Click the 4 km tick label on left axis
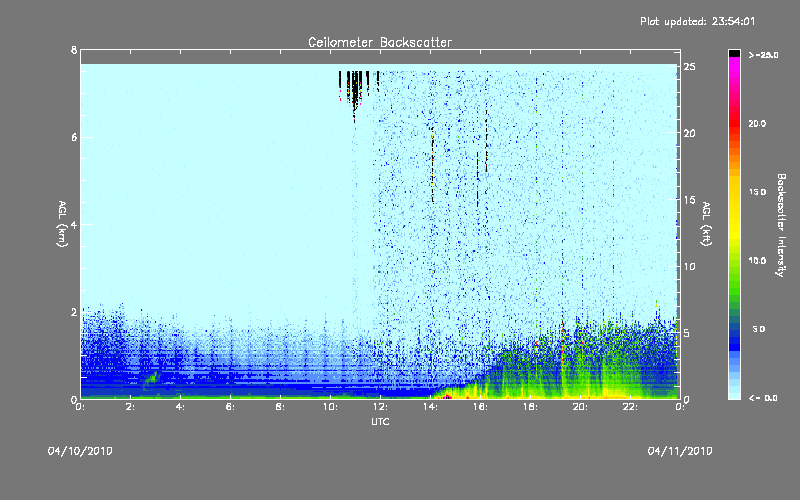This screenshot has height=500, width=800. tap(74, 224)
